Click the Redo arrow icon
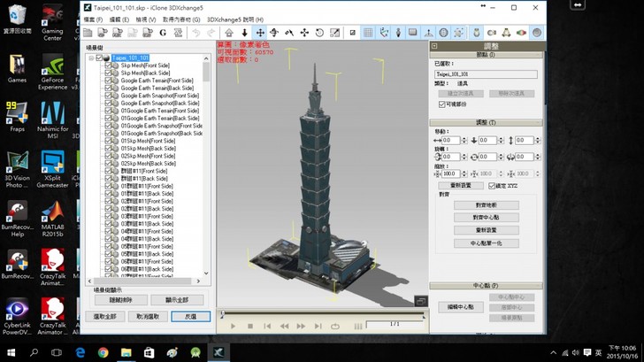644x362 pixels. (x=211, y=33)
